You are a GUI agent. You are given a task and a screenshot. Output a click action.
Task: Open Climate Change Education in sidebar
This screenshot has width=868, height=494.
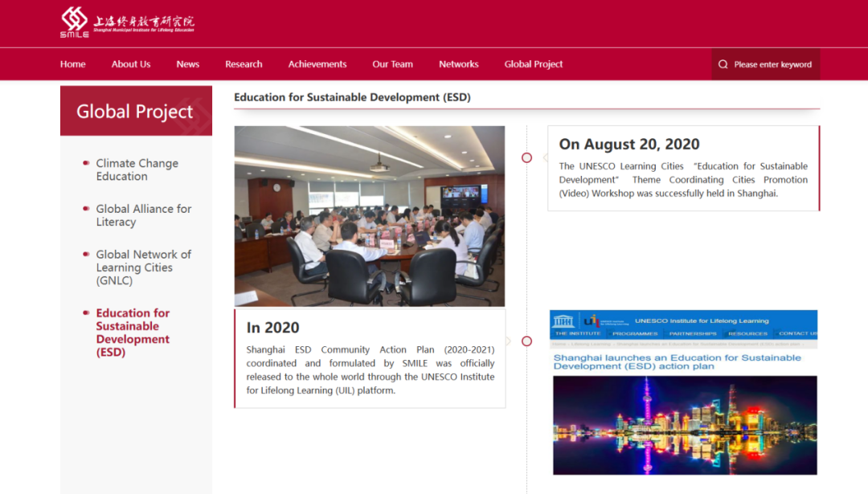[x=137, y=169]
